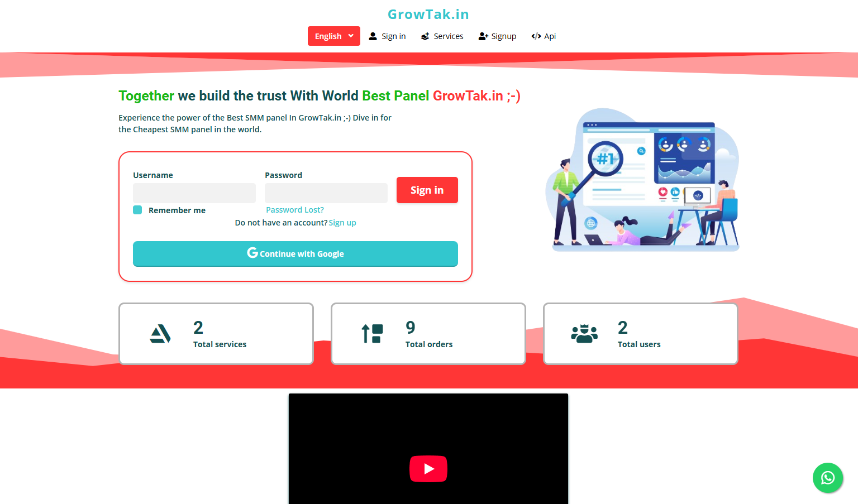
Task: Toggle the Remember me checkbox
Action: tap(137, 210)
